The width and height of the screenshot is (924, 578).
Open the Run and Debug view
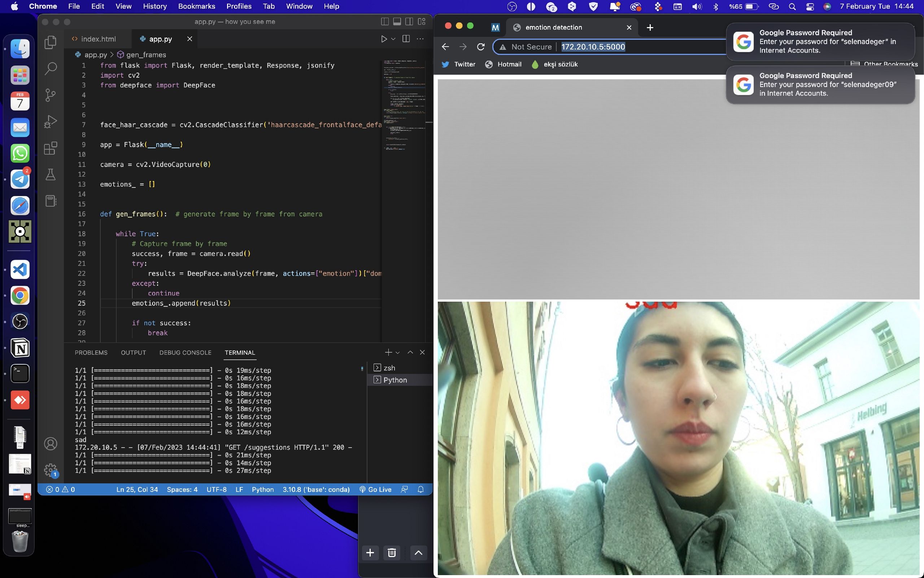pyautogui.click(x=51, y=122)
